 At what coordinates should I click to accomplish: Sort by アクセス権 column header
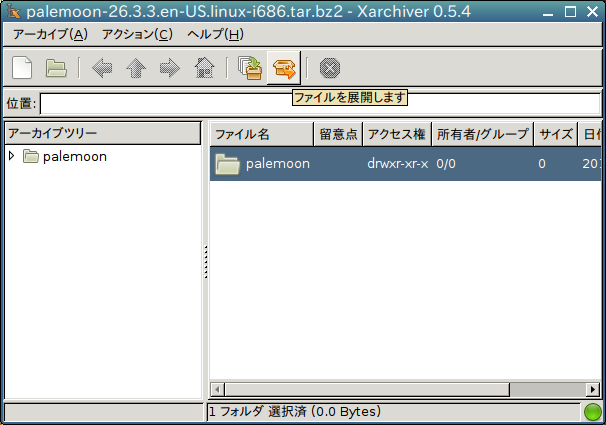(x=397, y=134)
